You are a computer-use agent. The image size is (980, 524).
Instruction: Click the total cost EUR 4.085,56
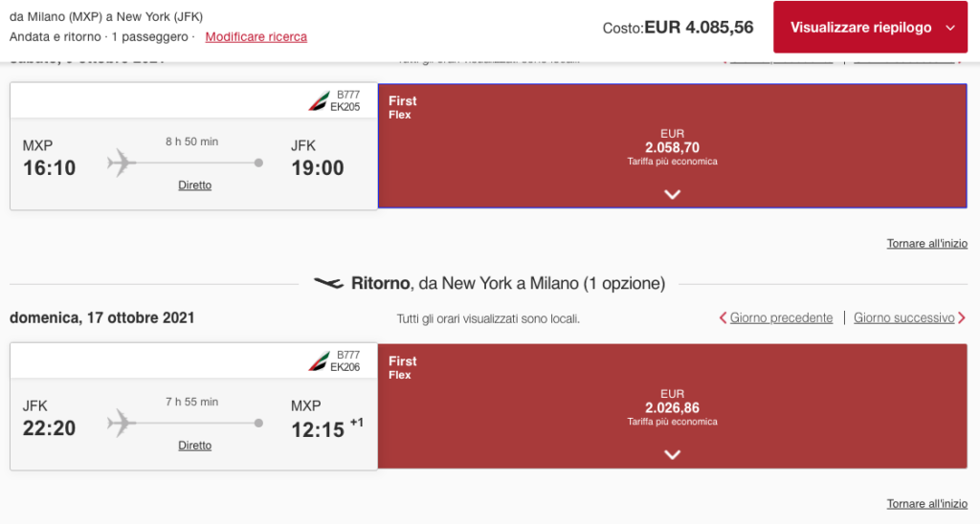click(699, 28)
